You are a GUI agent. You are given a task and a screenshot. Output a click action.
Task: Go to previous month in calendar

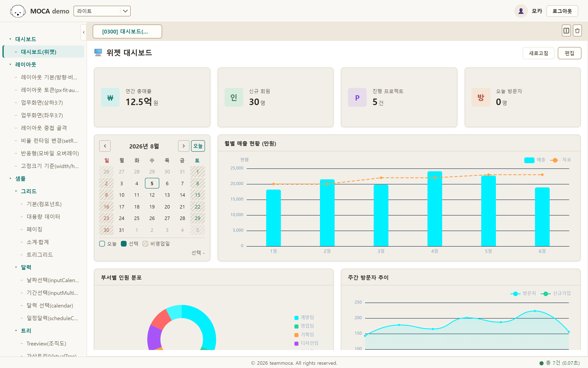(x=105, y=146)
